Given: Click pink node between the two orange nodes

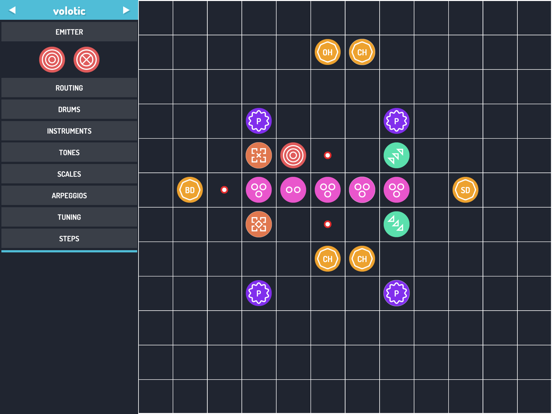Looking at the screenshot, I should pyautogui.click(x=259, y=190).
